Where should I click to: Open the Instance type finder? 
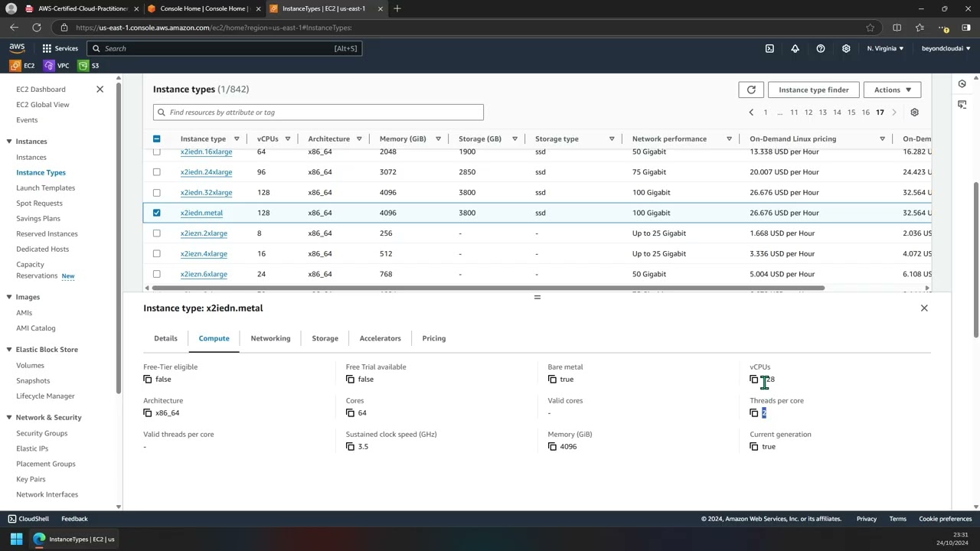click(813, 90)
